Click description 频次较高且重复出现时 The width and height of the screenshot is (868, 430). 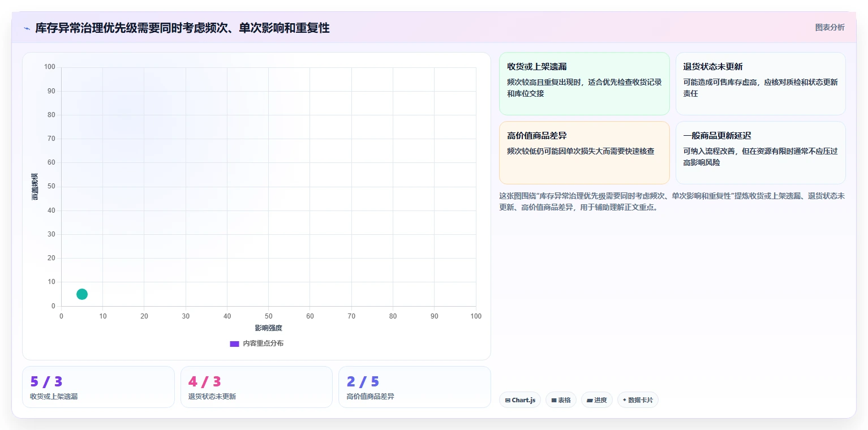(x=585, y=88)
